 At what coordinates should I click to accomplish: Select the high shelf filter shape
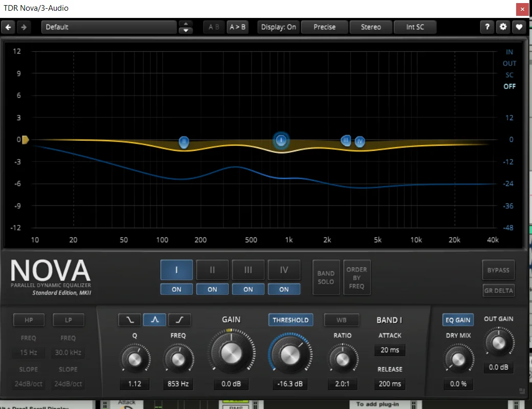click(179, 320)
